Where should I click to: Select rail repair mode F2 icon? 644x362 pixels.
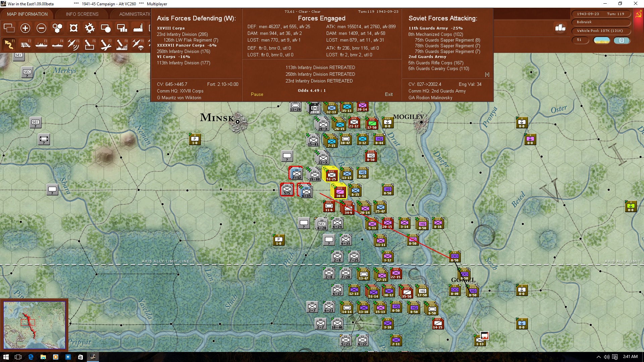pos(25,44)
